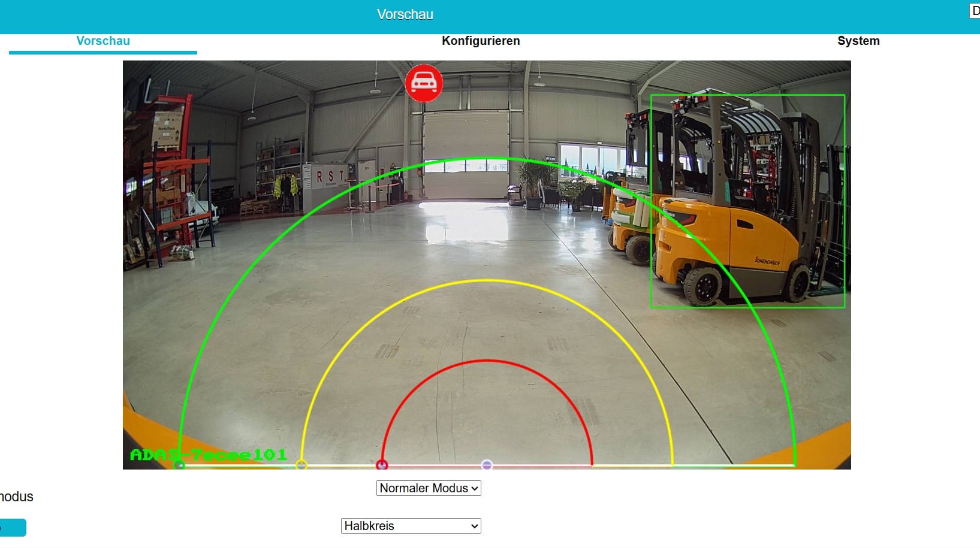Select the green zone handle on baseline
This screenshot has width=980, height=548.
179,465
